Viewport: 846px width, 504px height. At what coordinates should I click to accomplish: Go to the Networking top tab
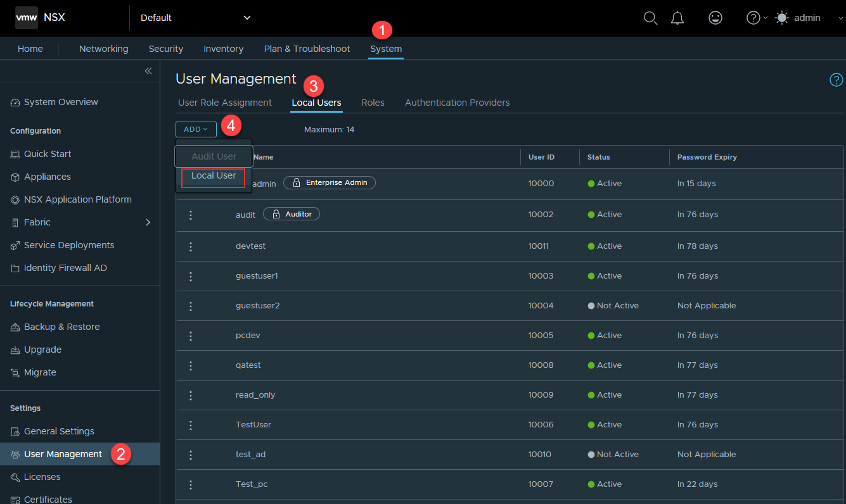coord(103,49)
